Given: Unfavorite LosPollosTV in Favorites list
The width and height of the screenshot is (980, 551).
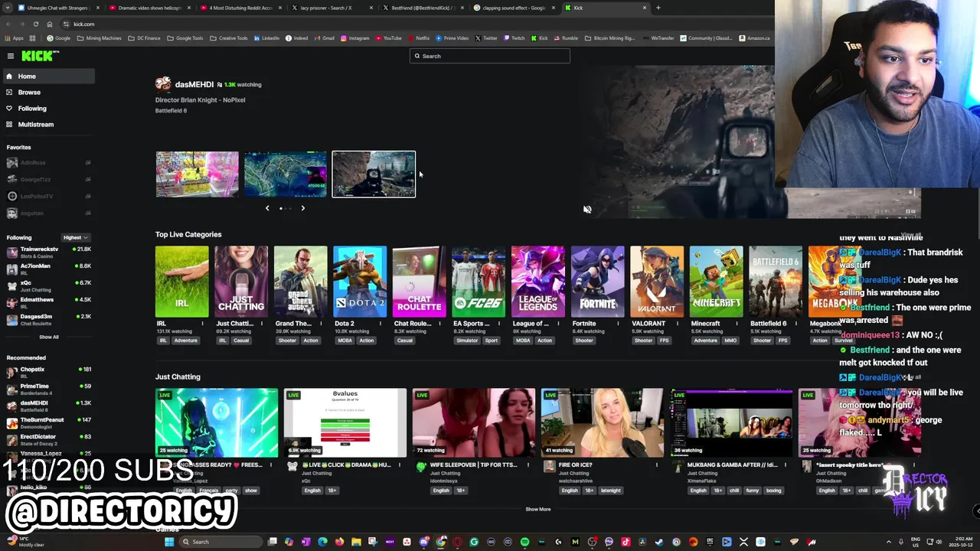Looking at the screenshot, I should pyautogui.click(x=87, y=197).
